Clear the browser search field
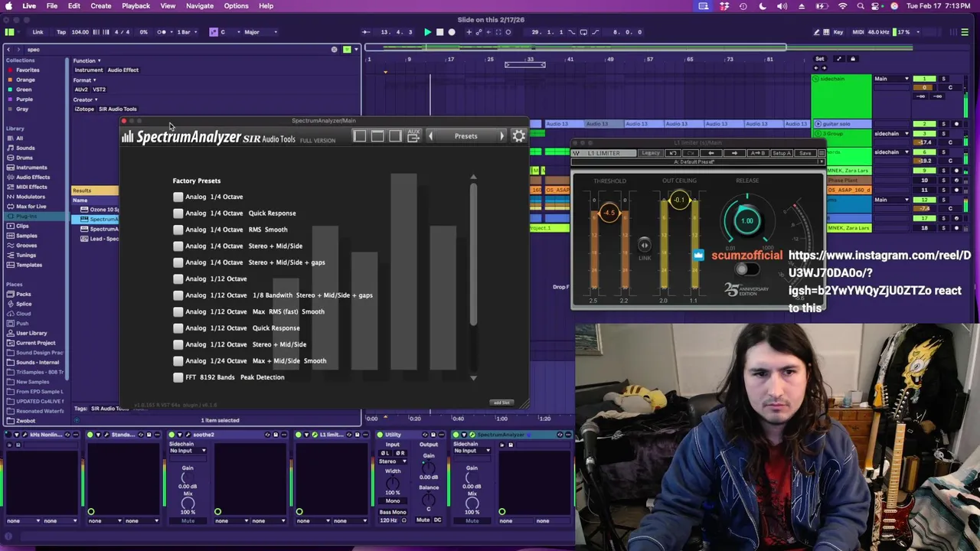The width and height of the screenshot is (980, 551). pos(334,49)
